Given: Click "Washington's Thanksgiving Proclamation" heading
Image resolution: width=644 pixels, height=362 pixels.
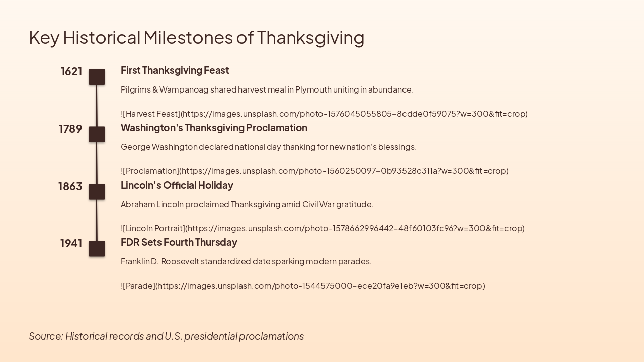Looking at the screenshot, I should (214, 128).
